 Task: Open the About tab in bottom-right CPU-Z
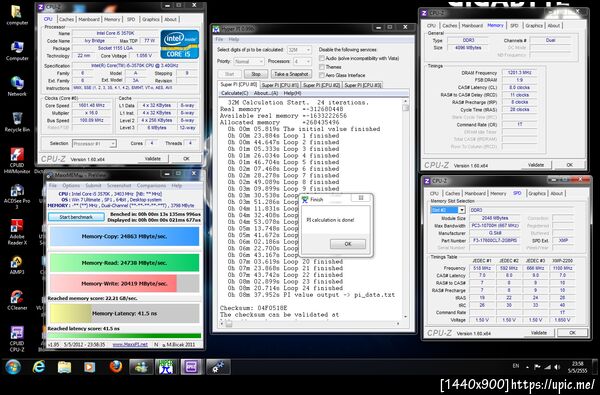(x=556, y=193)
